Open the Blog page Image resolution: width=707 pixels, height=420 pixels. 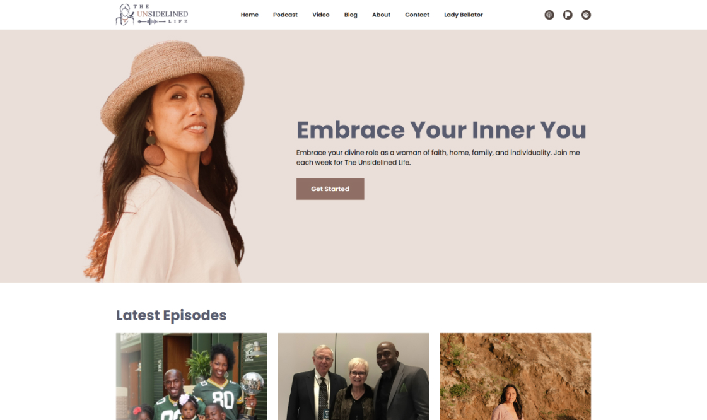coord(351,15)
